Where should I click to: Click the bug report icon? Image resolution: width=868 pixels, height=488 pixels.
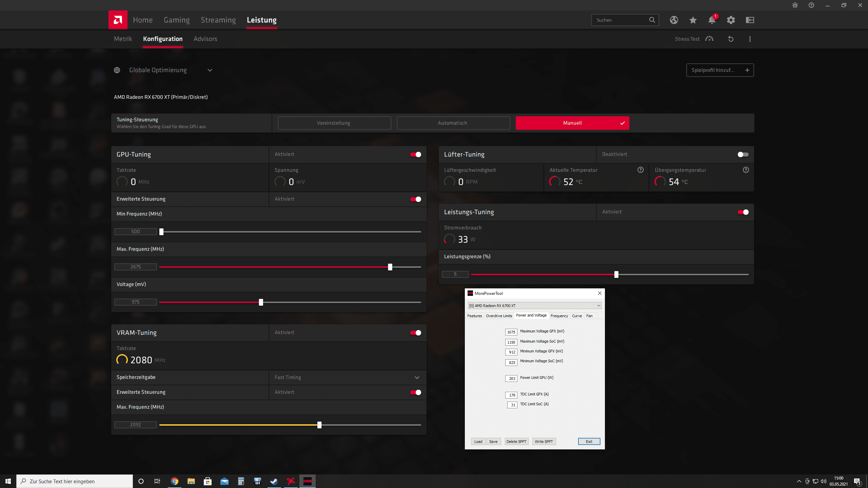(x=795, y=5)
